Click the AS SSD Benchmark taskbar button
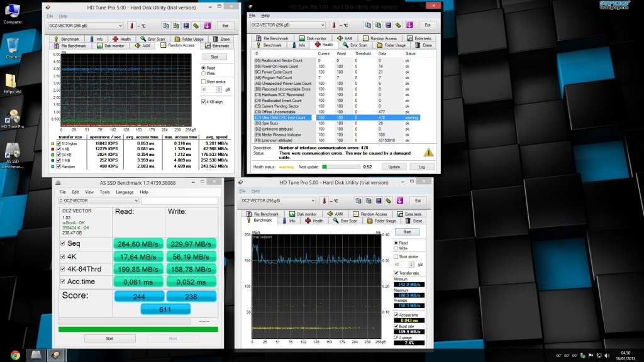The image size is (644, 362). pyautogui.click(x=36, y=355)
